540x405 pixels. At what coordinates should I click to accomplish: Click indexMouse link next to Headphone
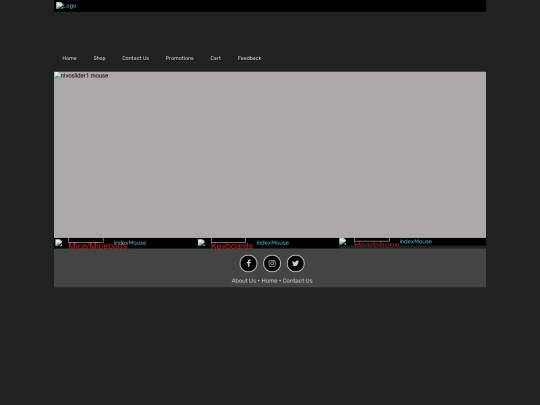point(416,242)
